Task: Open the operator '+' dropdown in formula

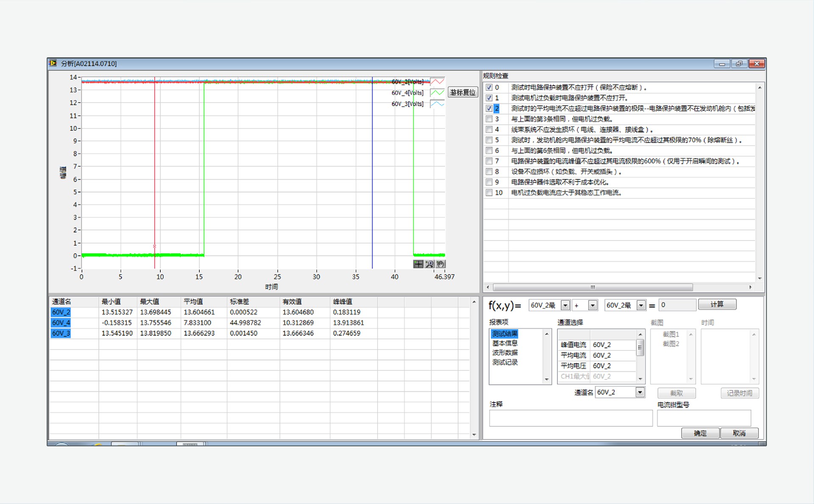Action: [592, 305]
